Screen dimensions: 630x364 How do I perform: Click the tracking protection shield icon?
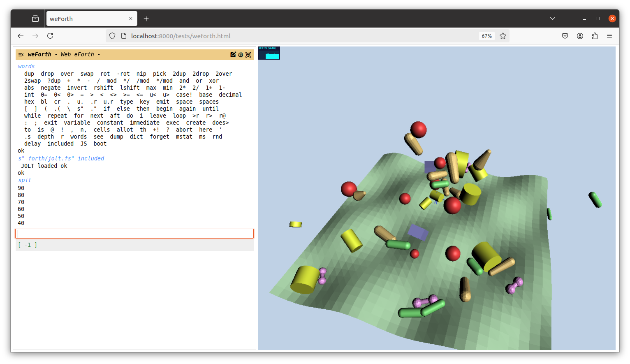pyautogui.click(x=112, y=36)
